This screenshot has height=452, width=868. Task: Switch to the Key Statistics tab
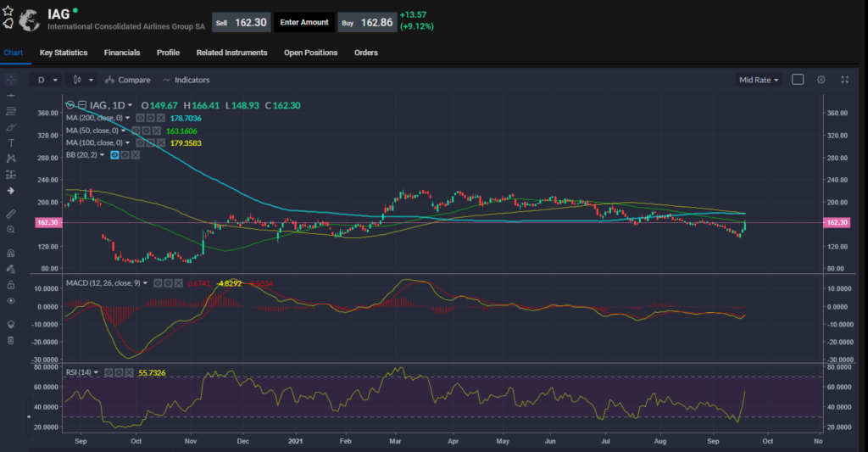tap(64, 53)
